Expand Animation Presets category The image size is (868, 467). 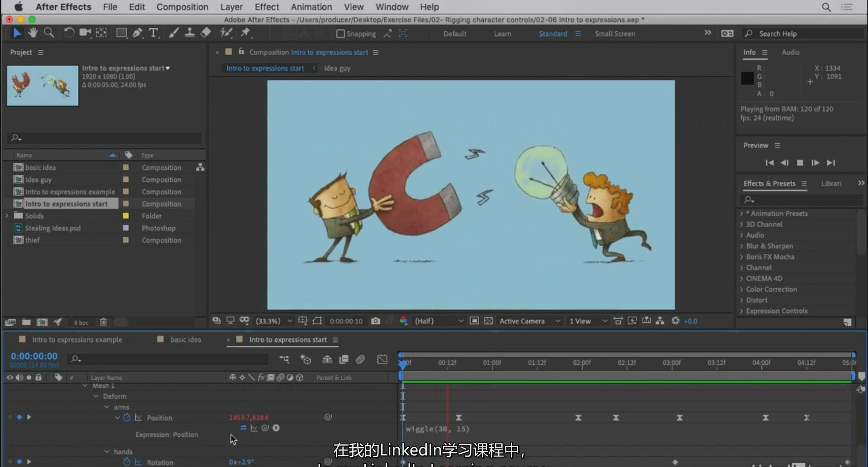(741, 214)
